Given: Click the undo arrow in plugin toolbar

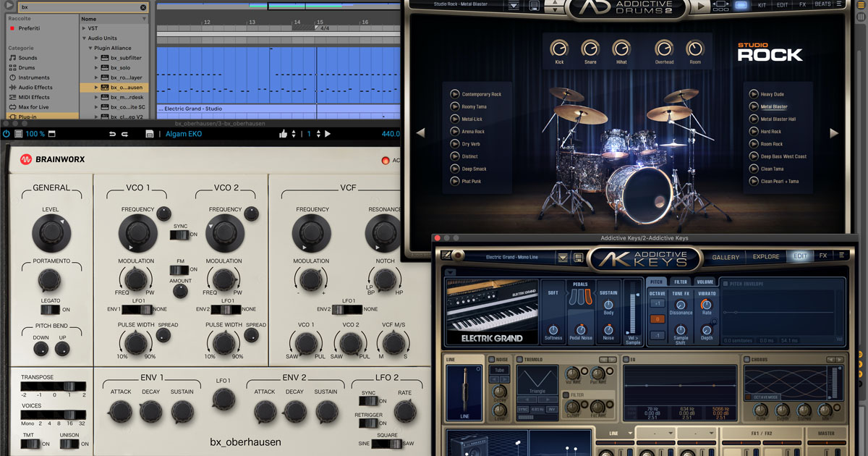Looking at the screenshot, I should point(112,134).
